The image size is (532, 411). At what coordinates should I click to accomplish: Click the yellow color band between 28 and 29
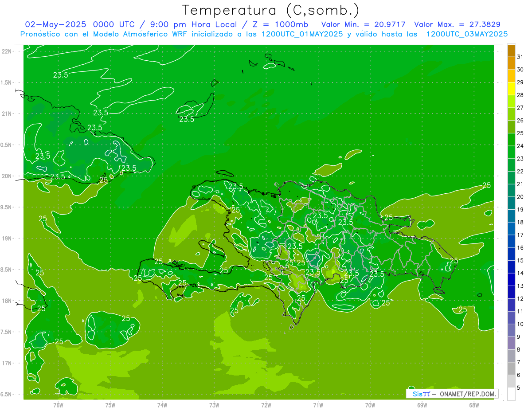[511, 89]
